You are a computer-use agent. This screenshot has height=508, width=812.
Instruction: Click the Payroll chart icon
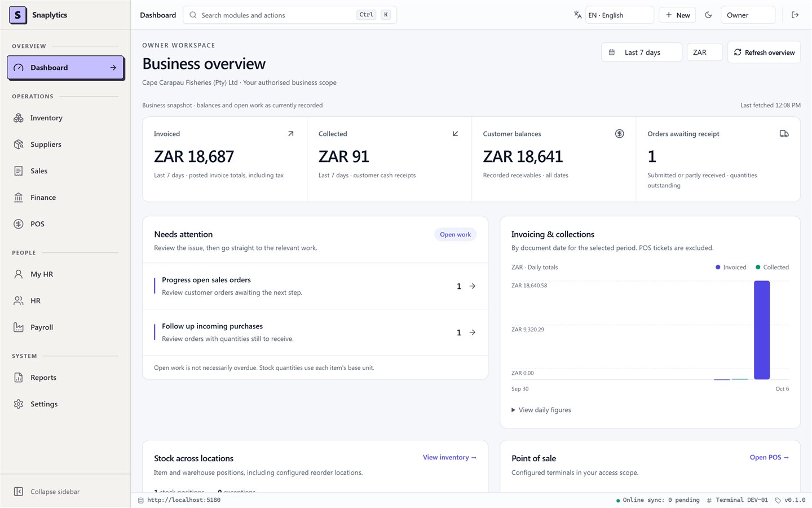point(19,327)
